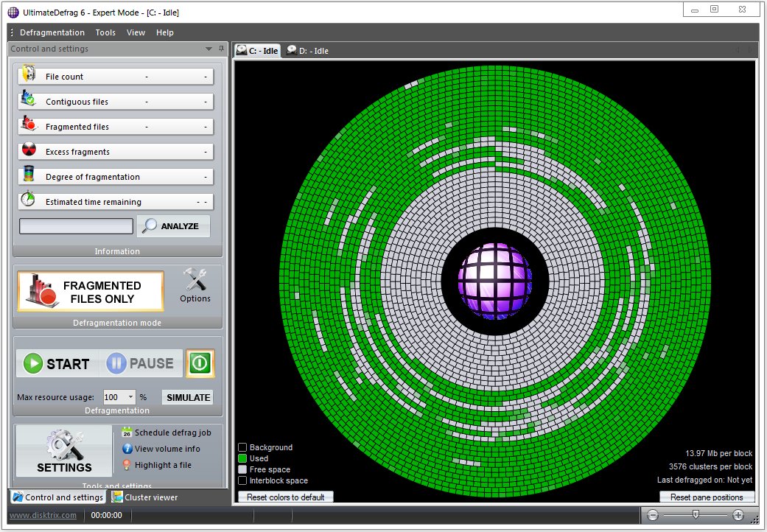Viewport: 767px width, 532px height.
Task: Open the Tools menu
Action: click(105, 32)
